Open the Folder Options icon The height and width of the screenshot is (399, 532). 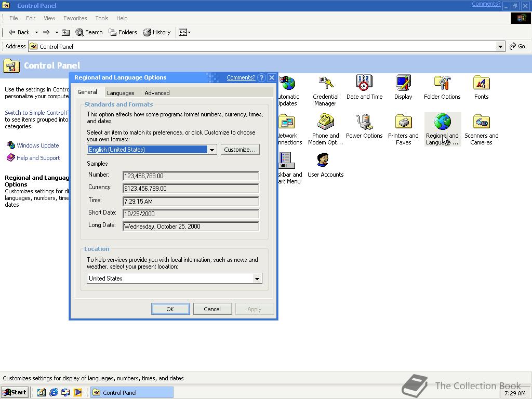tap(442, 87)
